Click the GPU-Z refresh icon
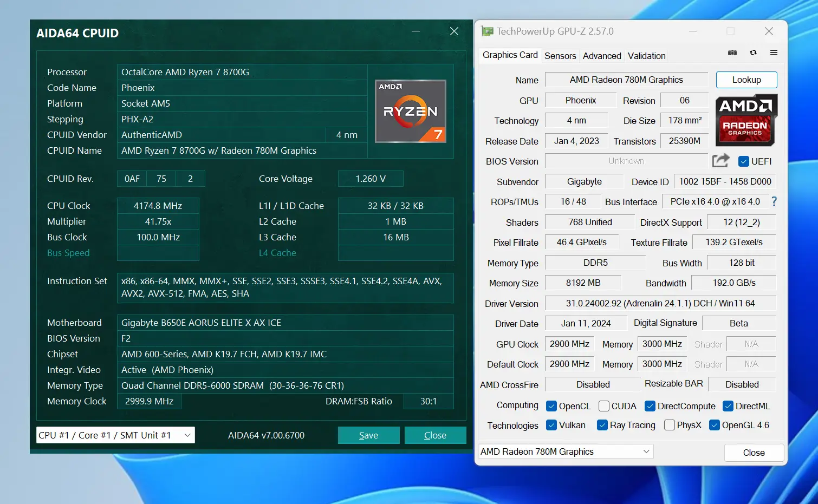This screenshot has height=504, width=818. tap(753, 53)
